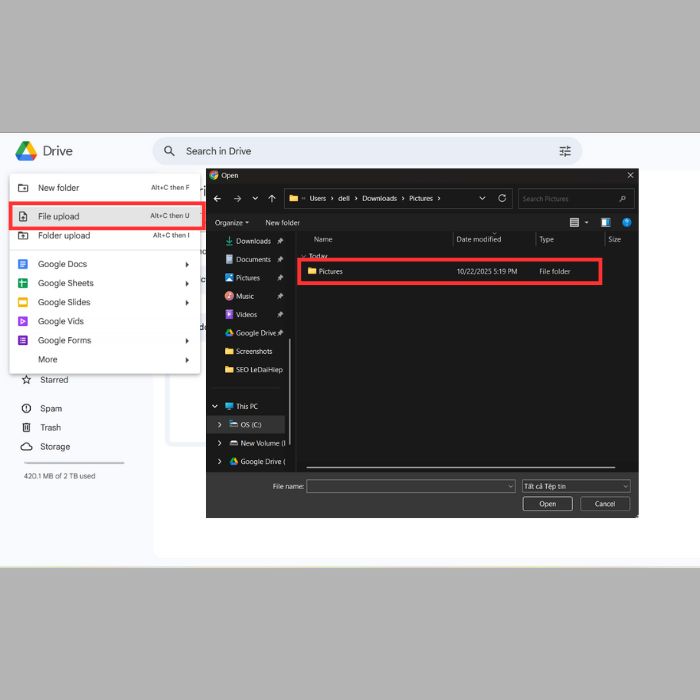Click the Drive storage usage bar
700x700 pixels.
pyautogui.click(x=74, y=463)
